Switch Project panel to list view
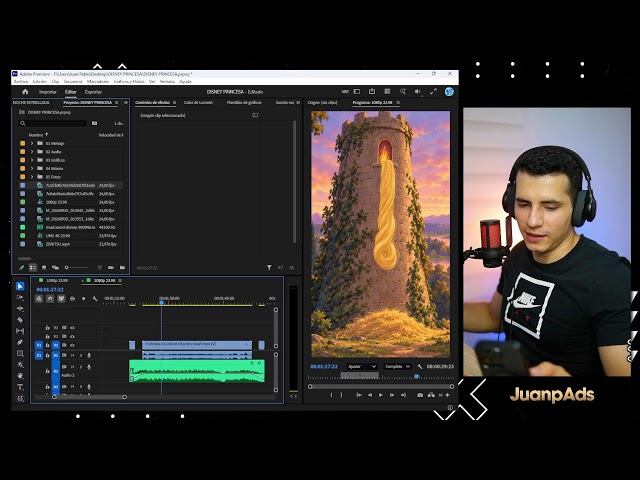 (x=33, y=267)
